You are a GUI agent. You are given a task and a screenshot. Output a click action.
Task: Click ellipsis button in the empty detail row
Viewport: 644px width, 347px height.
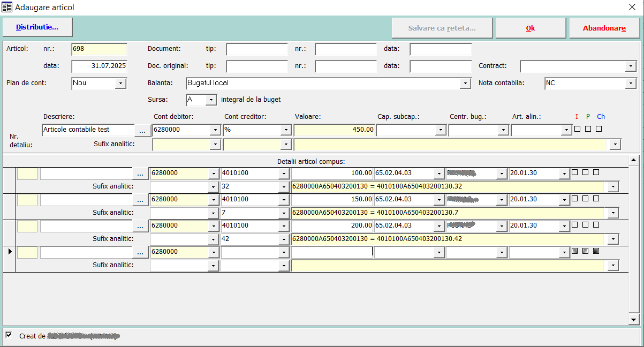pos(140,252)
